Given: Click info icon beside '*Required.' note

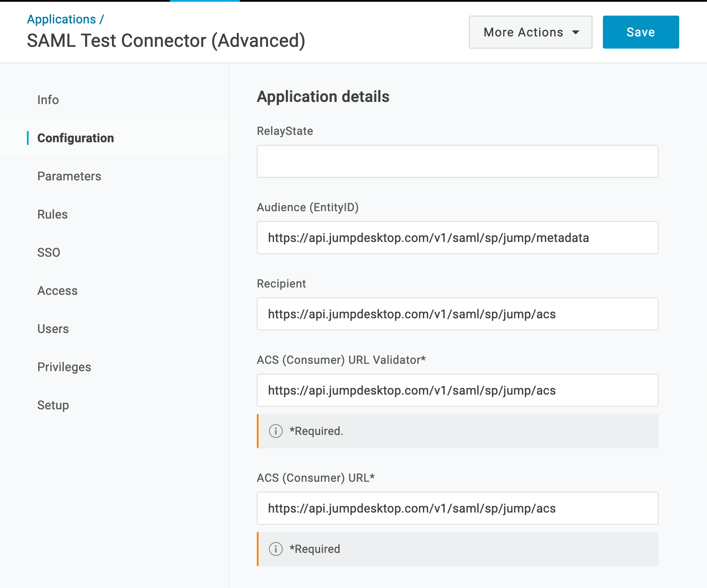Looking at the screenshot, I should coord(276,431).
